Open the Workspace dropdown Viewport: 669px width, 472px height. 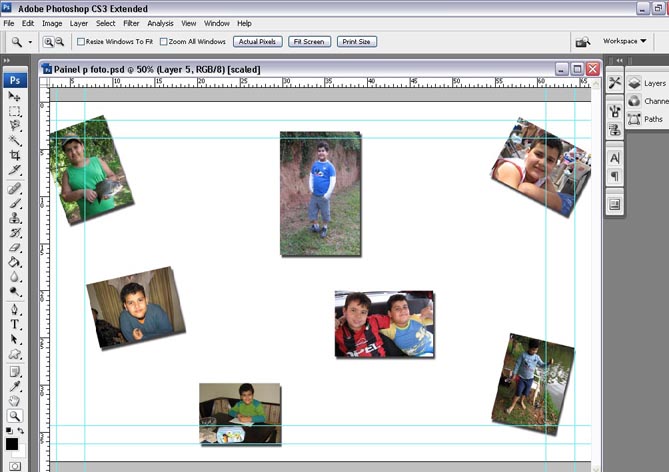(624, 41)
